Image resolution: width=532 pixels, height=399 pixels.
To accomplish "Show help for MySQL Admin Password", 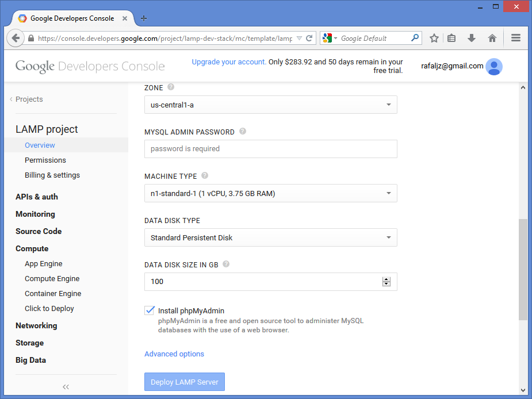I will (x=243, y=131).
